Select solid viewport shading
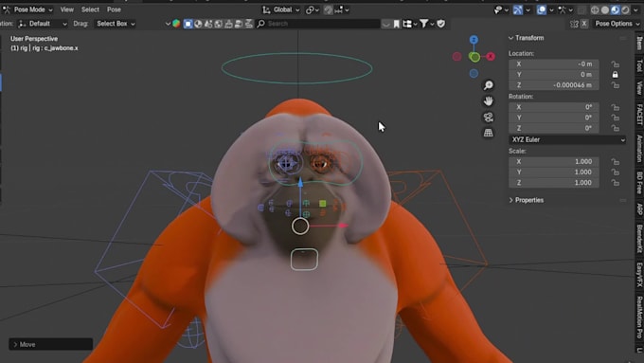Viewport: 644px width, 363px height. pyautogui.click(x=605, y=9)
